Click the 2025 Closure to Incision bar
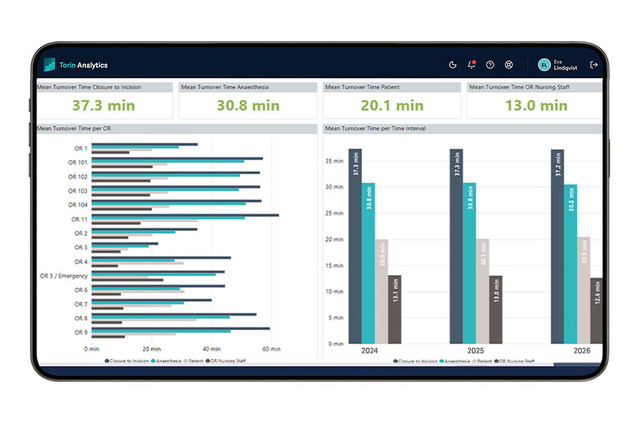This screenshot has height=427, width=640. click(456, 246)
